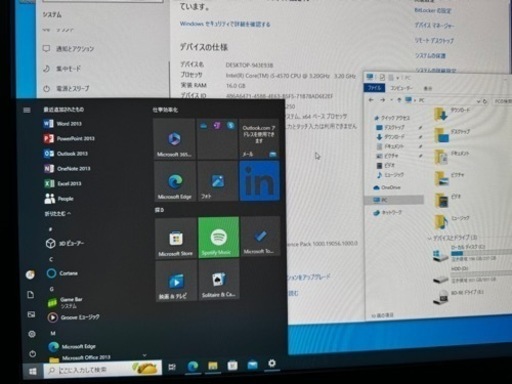Open Mail from the taskbar
This screenshot has width=512, height=384.
click(x=252, y=365)
